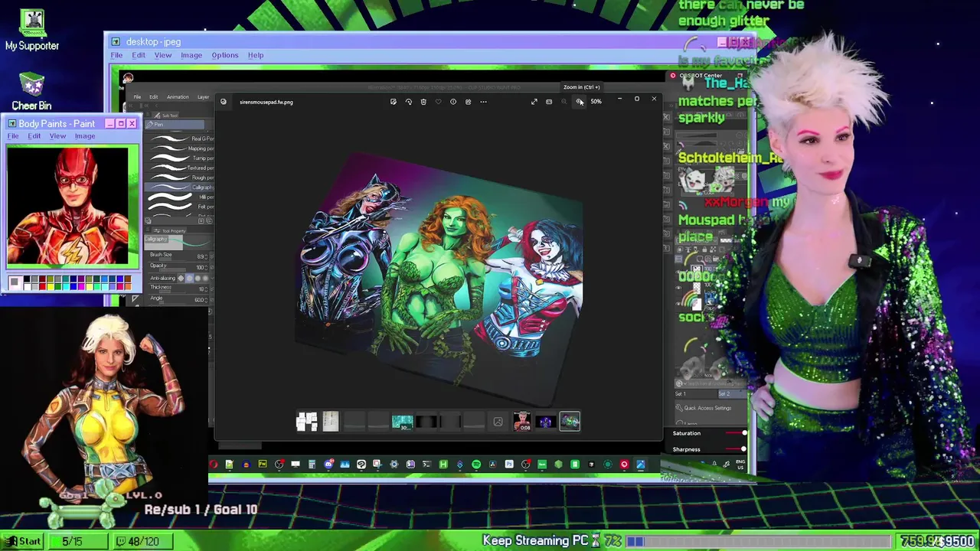Click the Delete trash icon in Photos
The width and height of the screenshot is (980, 551).
[423, 102]
